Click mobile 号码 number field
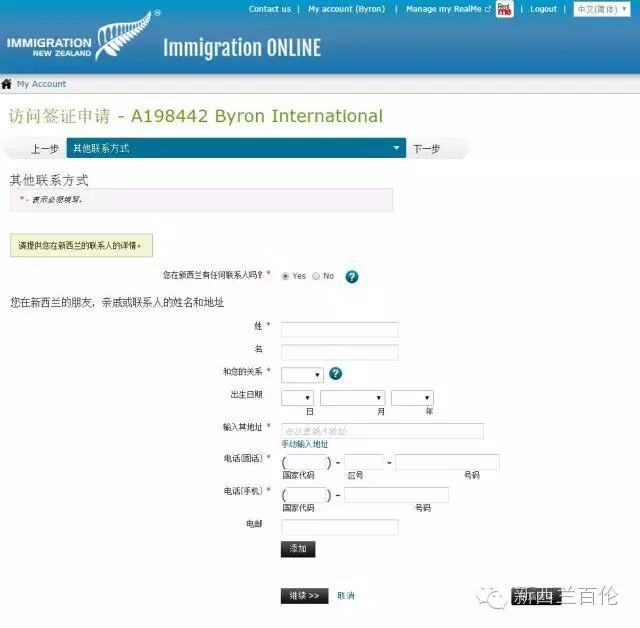Screen dimensions: 640x628 pos(396,495)
